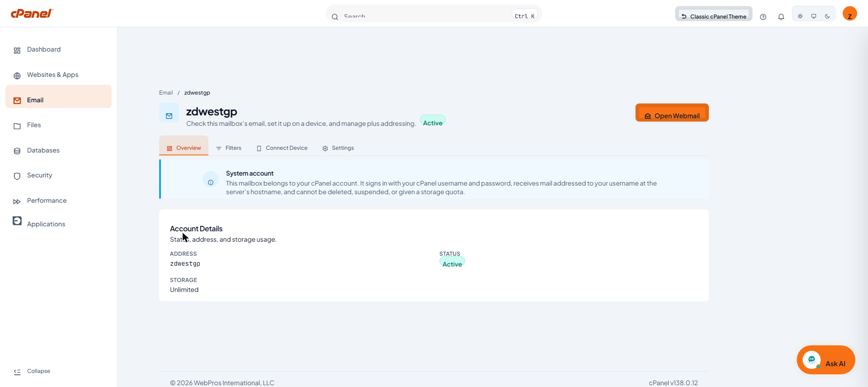Open the Dashboard sidebar item

[x=58, y=50]
